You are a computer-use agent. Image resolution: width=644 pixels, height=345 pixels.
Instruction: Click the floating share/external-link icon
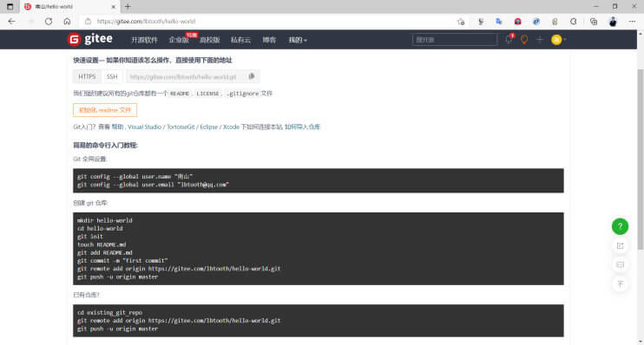click(x=621, y=245)
